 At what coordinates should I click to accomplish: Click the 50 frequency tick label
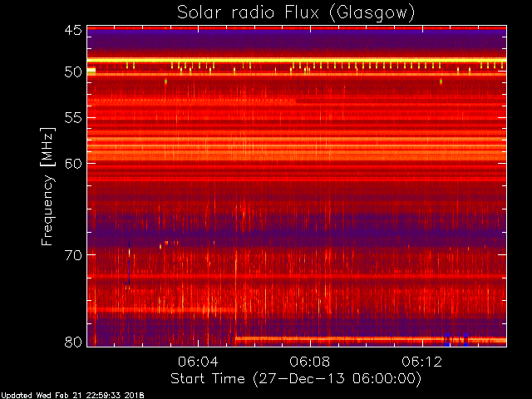pos(73,72)
